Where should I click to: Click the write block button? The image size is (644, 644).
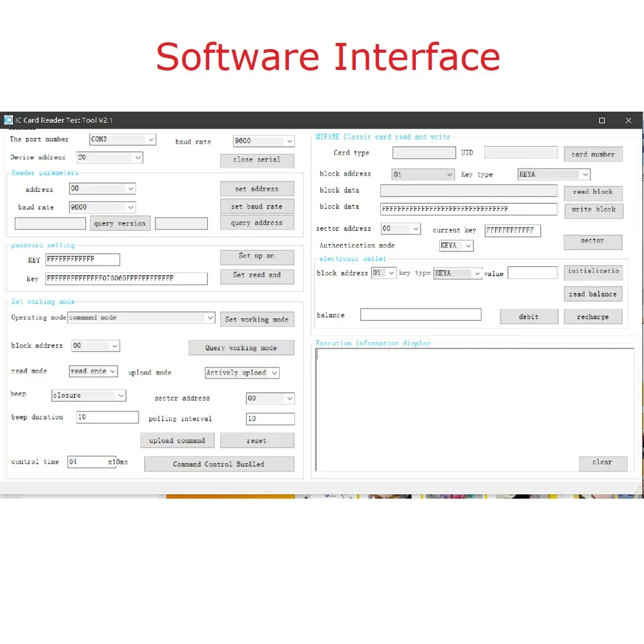pos(593,210)
